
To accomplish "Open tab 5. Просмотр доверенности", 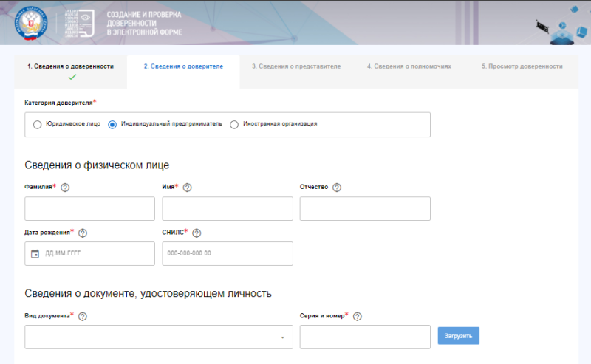I will tap(522, 72).
